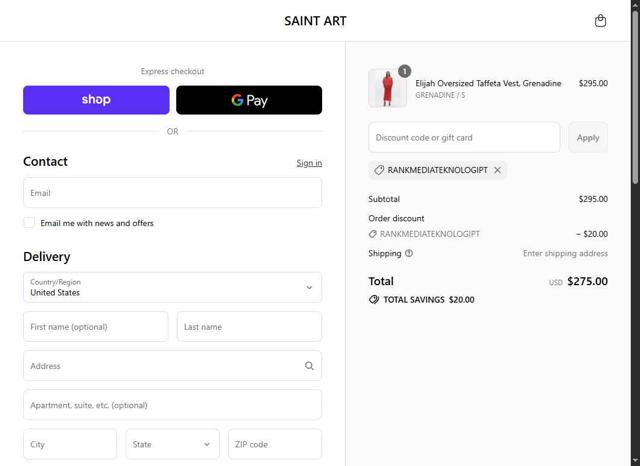Click the shipping info question mark icon

(409, 253)
